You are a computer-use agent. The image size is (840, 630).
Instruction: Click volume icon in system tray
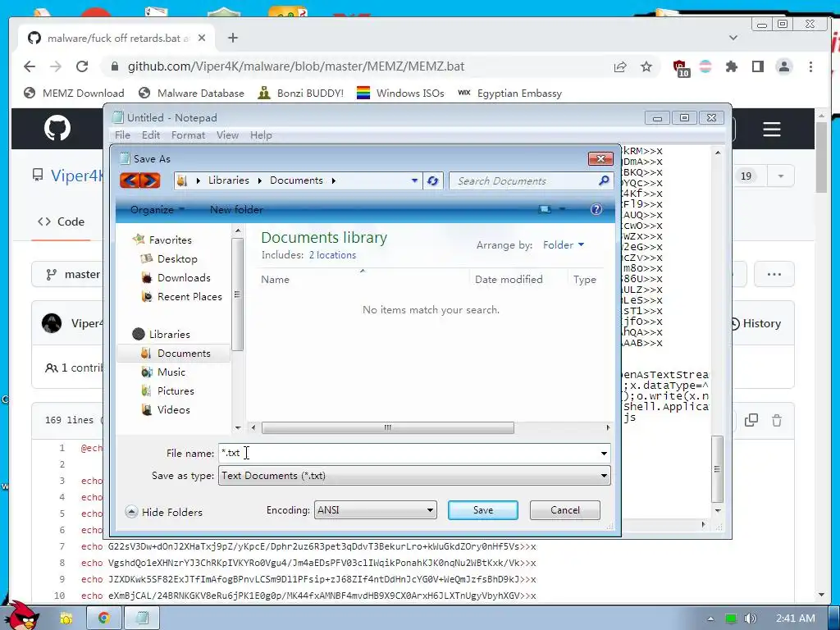click(x=750, y=619)
